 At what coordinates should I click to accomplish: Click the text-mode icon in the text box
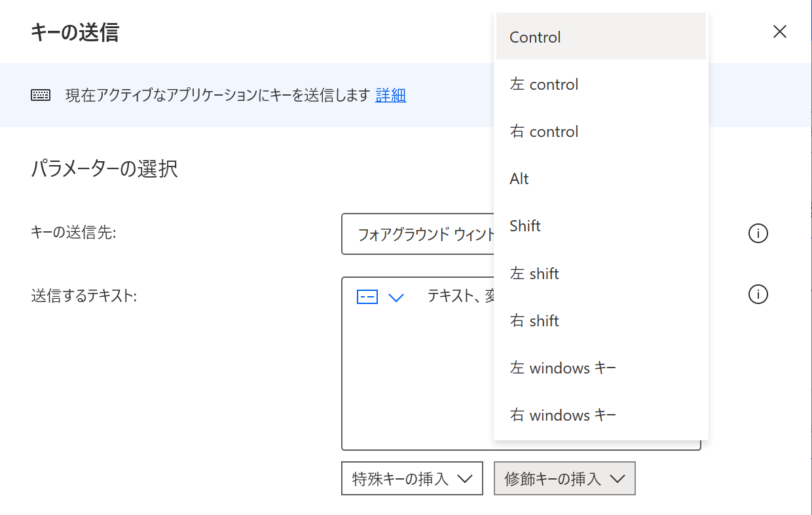(x=367, y=297)
